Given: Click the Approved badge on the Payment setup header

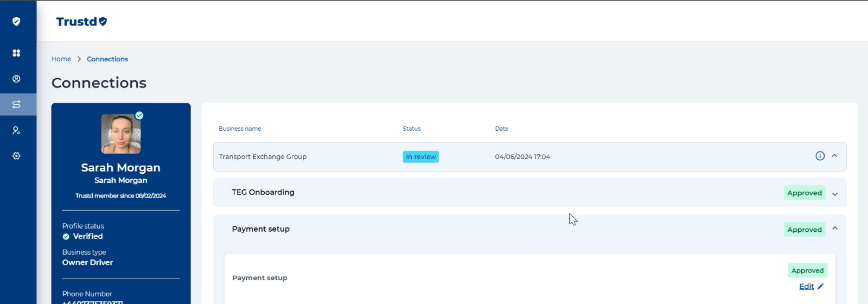Looking at the screenshot, I should coord(805,230).
